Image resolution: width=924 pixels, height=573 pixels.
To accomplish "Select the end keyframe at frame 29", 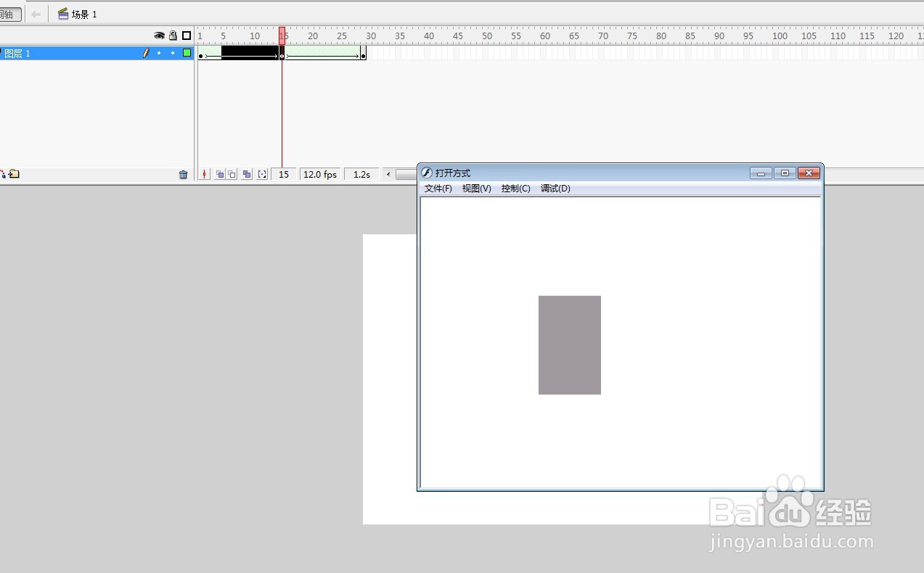I will tap(363, 53).
